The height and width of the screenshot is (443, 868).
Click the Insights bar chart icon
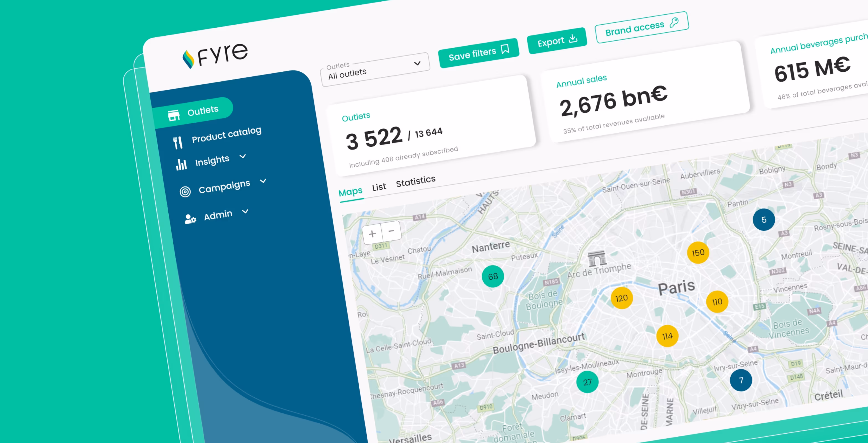coord(181,164)
